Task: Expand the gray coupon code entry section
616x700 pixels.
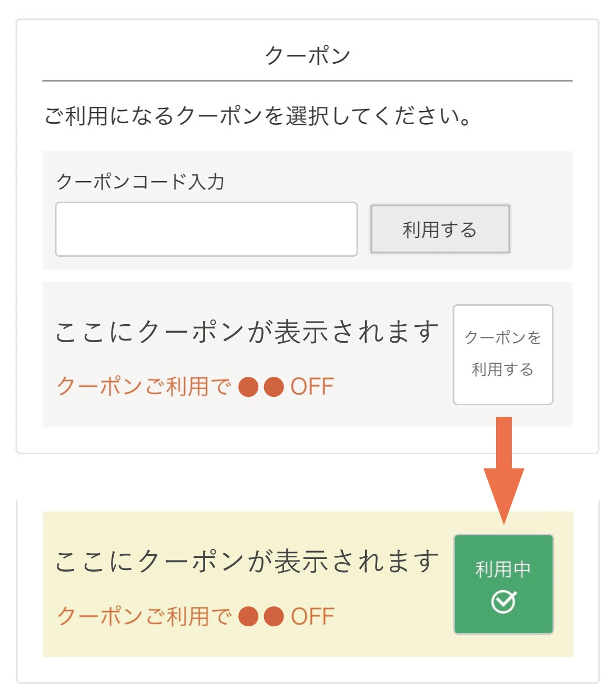Action: point(308,211)
